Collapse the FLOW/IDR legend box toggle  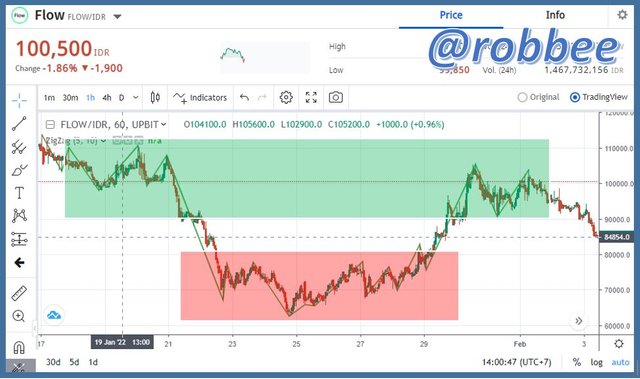pos(50,124)
